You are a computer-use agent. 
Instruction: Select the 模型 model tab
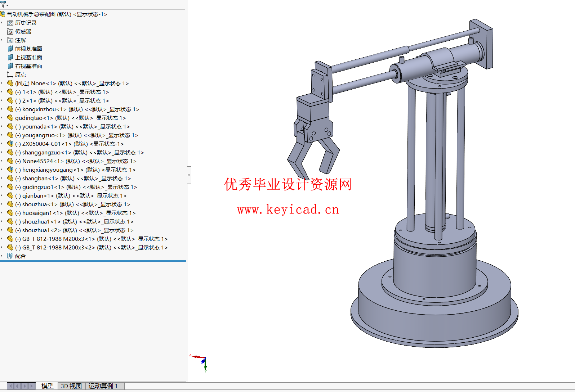coord(47,386)
